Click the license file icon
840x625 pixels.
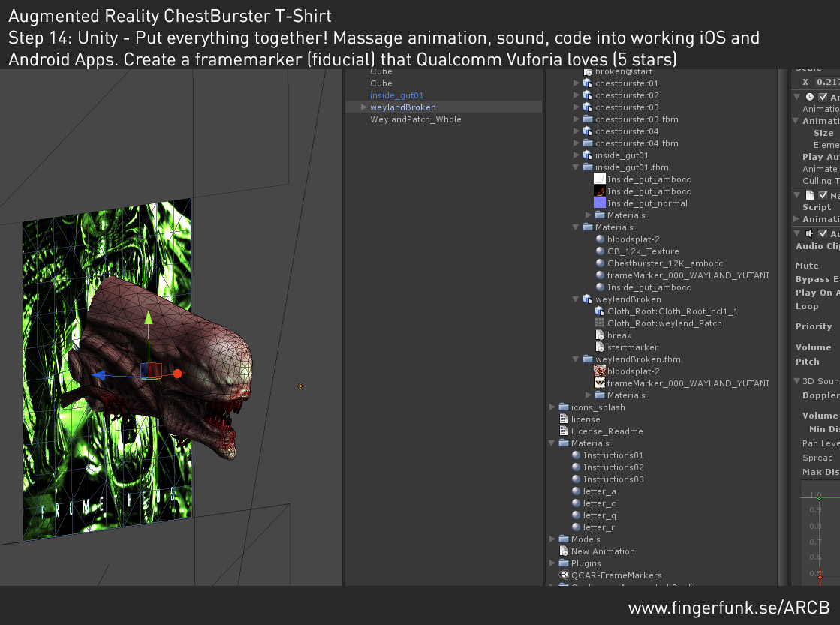click(564, 419)
